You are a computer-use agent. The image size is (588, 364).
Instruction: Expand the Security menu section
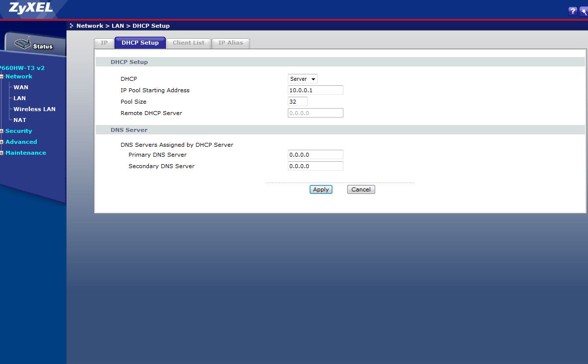[x=2, y=131]
